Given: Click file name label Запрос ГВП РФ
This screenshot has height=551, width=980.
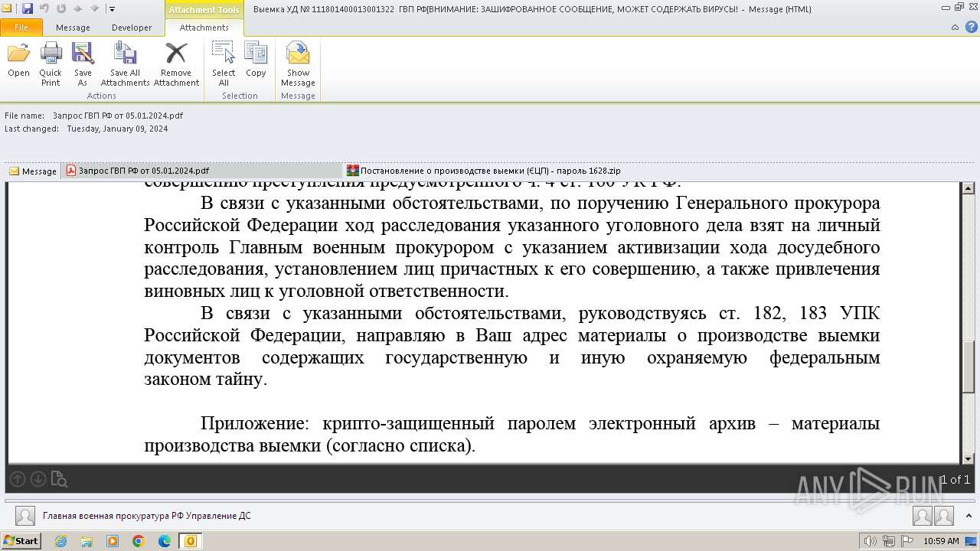Looking at the screenshot, I should (x=118, y=116).
